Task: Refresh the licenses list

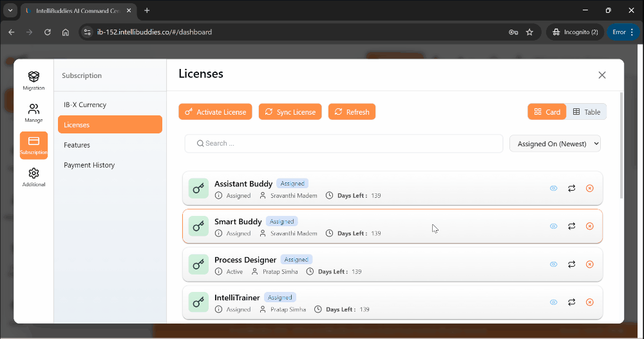Action: 352,111
